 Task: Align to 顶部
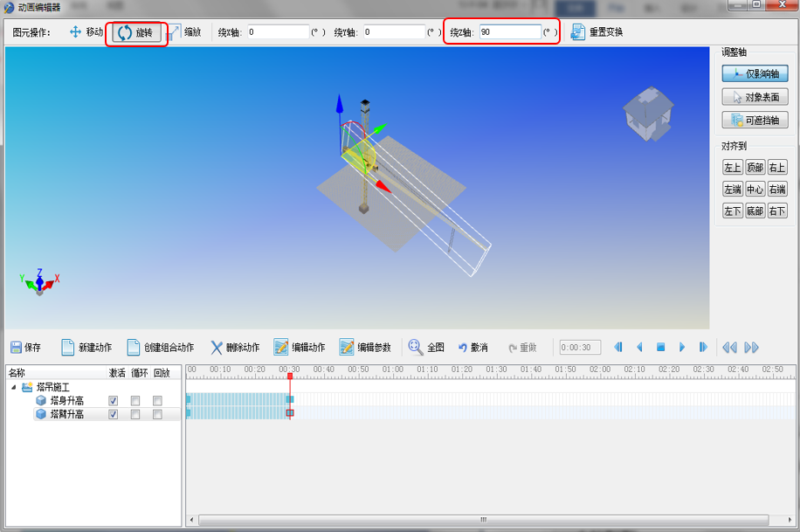point(755,168)
